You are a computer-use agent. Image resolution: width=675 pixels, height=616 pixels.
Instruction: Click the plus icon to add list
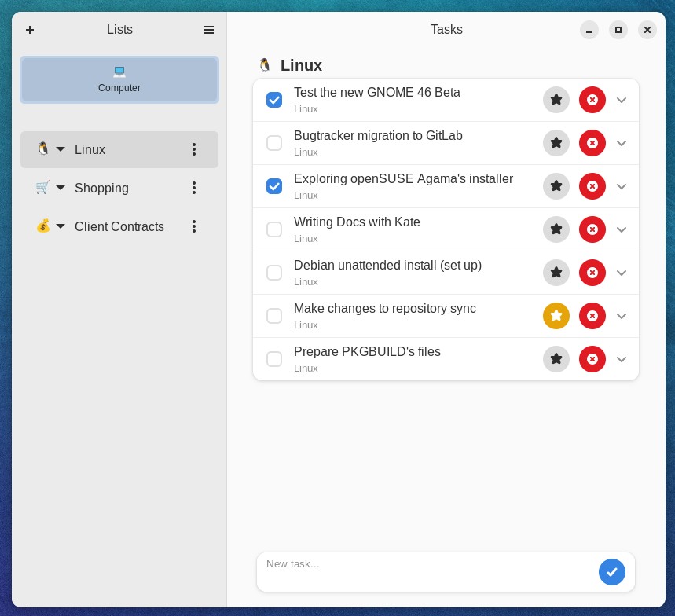click(x=30, y=30)
